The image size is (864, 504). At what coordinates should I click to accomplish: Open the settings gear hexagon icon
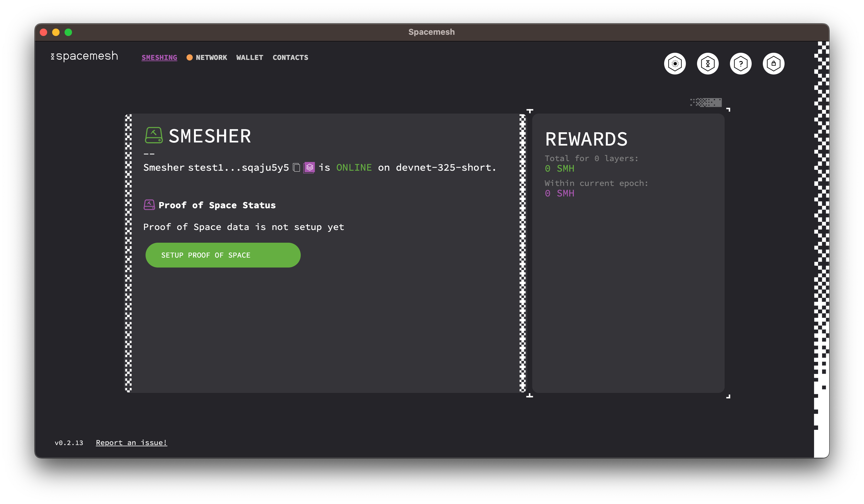pyautogui.click(x=675, y=63)
